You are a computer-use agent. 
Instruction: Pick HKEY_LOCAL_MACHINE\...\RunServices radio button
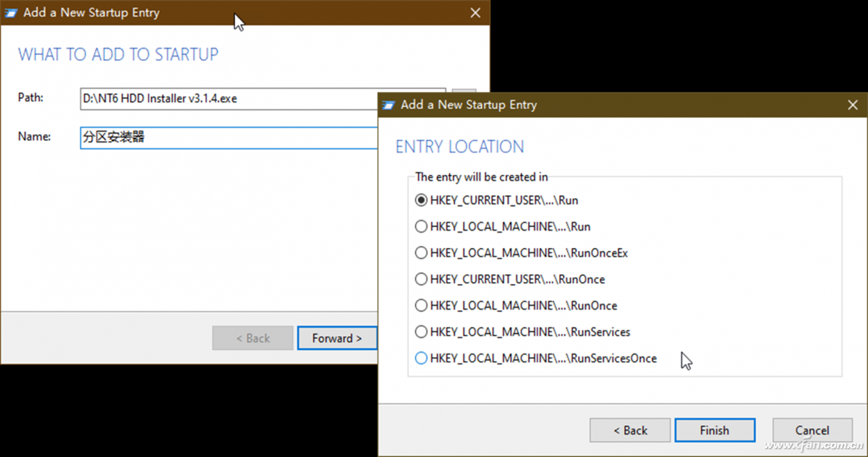point(421,332)
